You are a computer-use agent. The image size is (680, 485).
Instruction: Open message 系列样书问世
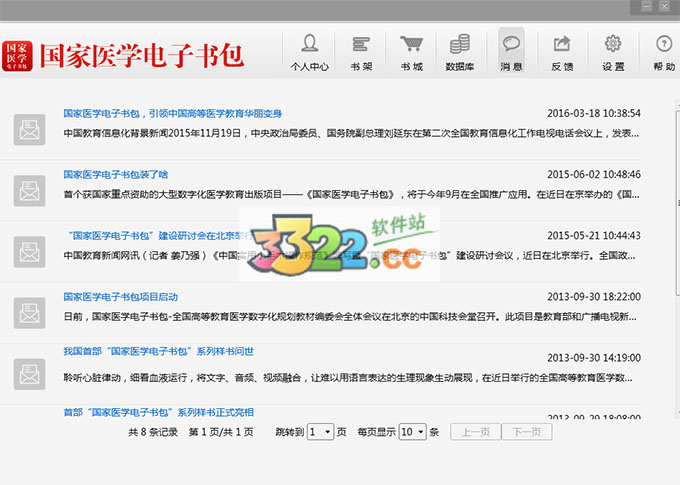(x=158, y=351)
